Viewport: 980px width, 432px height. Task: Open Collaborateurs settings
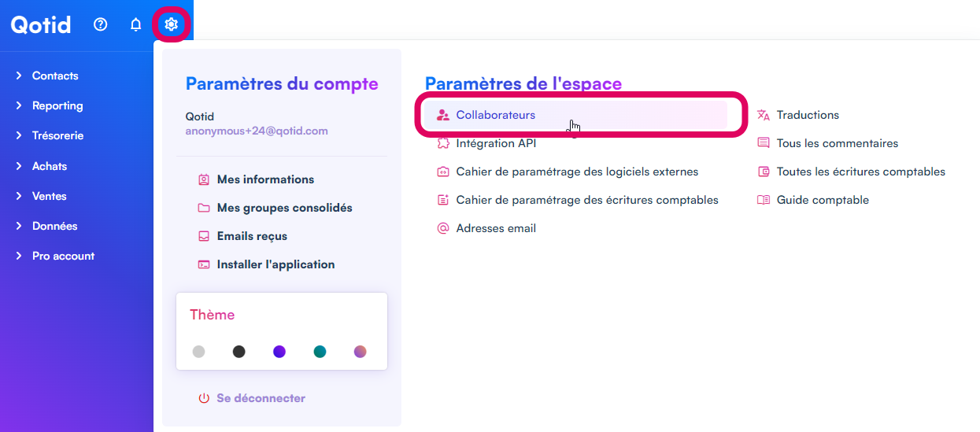(496, 115)
